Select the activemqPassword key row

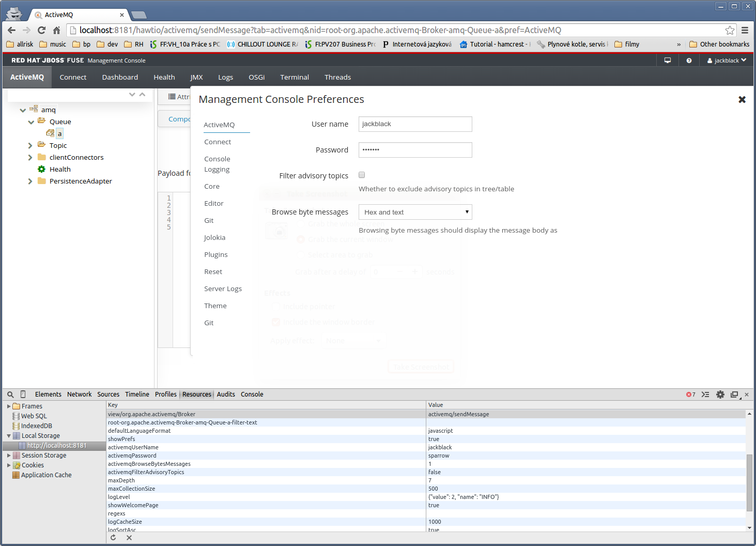point(427,456)
